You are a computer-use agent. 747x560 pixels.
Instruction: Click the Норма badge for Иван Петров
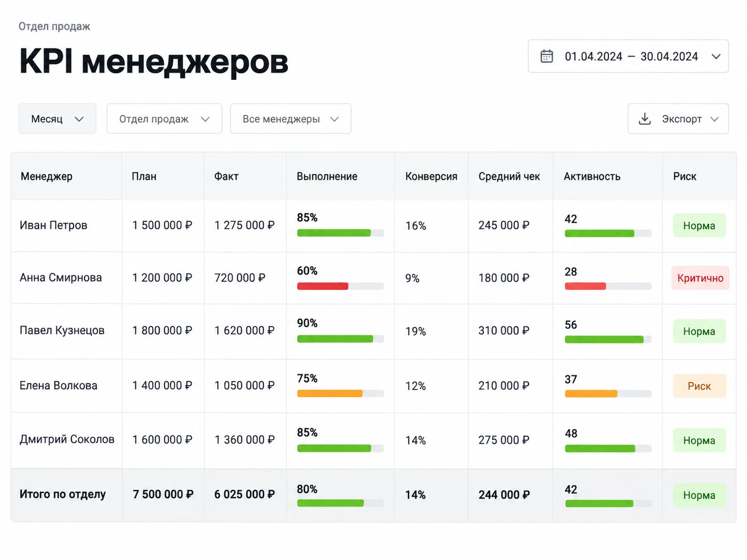[x=699, y=225]
